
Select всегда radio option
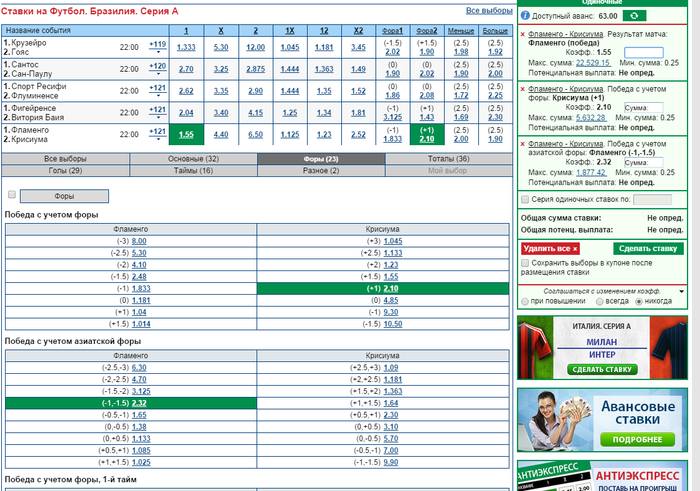(x=600, y=301)
